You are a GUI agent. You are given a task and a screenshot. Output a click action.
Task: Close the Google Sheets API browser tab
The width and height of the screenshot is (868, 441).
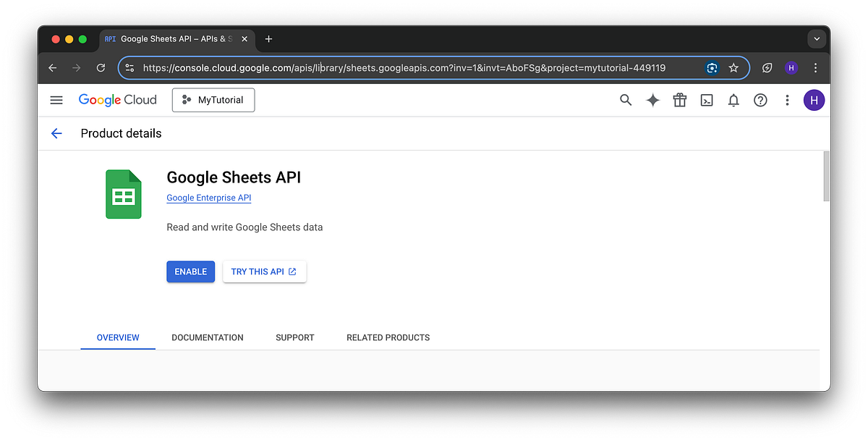pos(243,39)
